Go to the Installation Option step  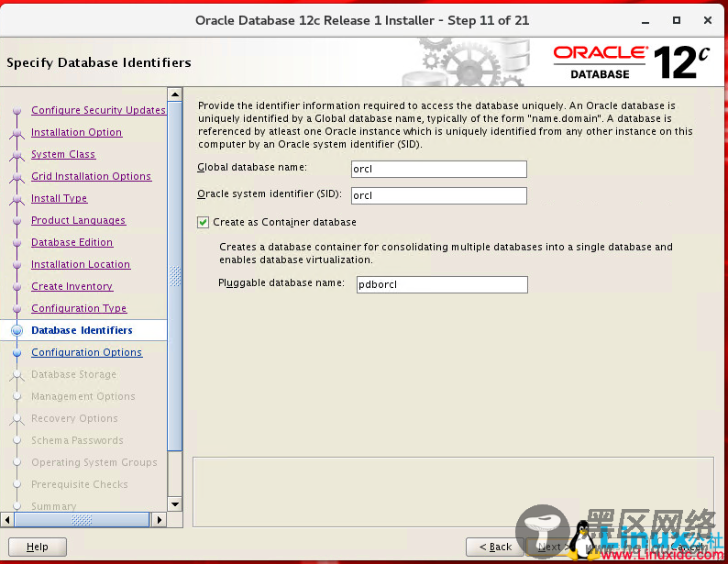point(77,132)
